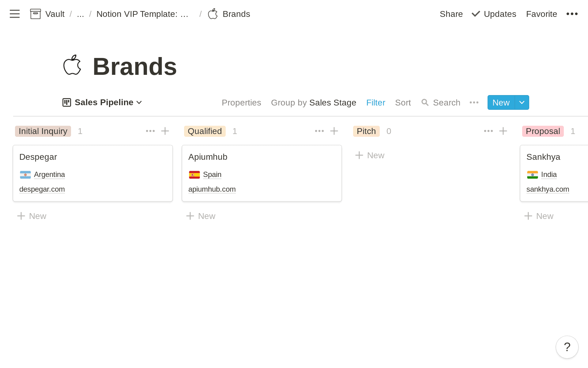This screenshot has height=368, width=588.
Task: Toggle Favorite for this page
Action: click(x=541, y=14)
